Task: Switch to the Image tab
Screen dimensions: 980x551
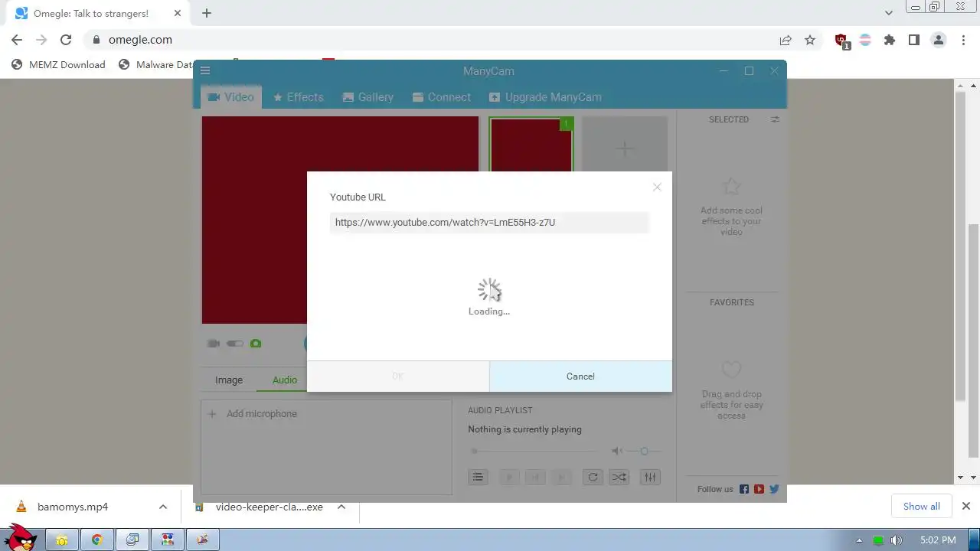Action: click(229, 380)
